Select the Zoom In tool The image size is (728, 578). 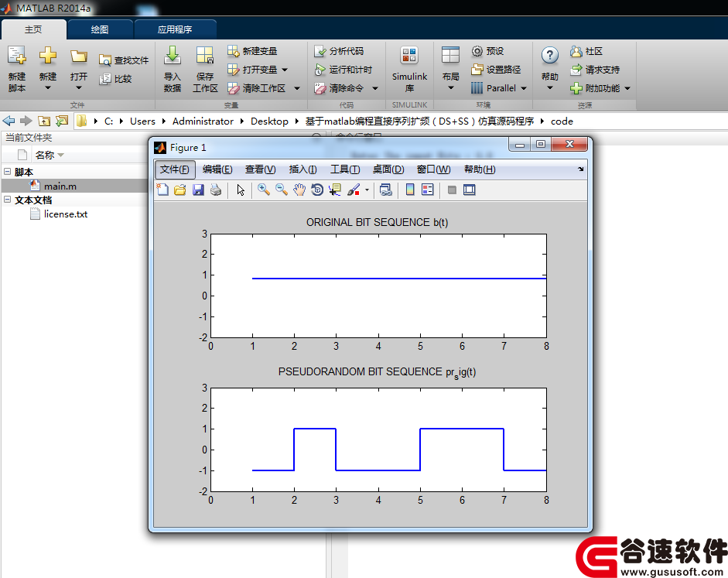point(264,190)
